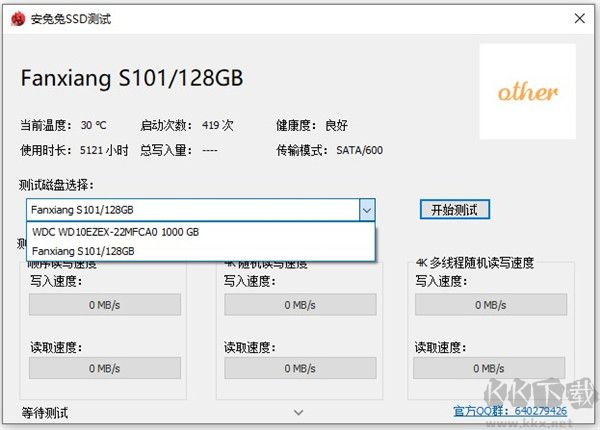Start the test with 开始测试 button
This screenshot has width=600, height=430.
[455, 210]
